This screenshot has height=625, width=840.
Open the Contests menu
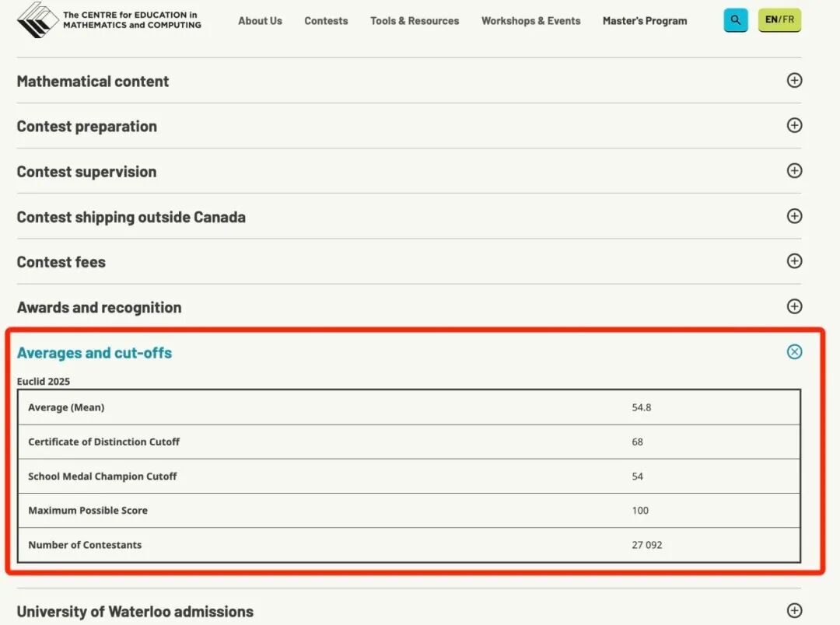coord(326,21)
